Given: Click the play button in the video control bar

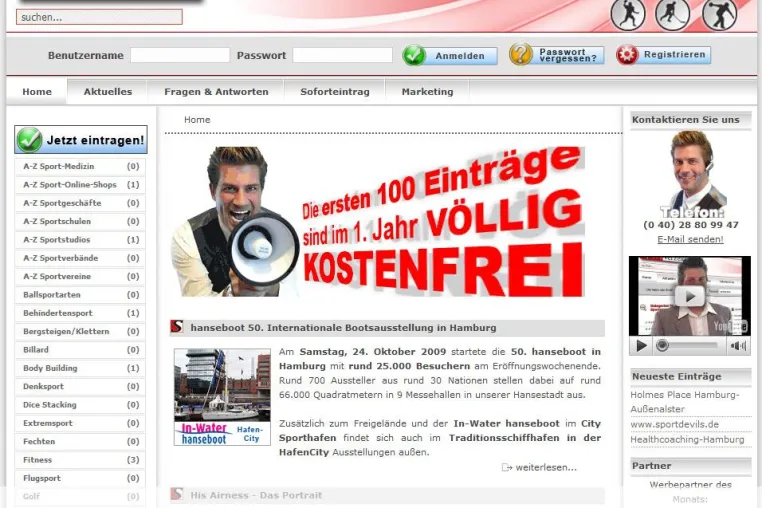Looking at the screenshot, I should (x=641, y=346).
